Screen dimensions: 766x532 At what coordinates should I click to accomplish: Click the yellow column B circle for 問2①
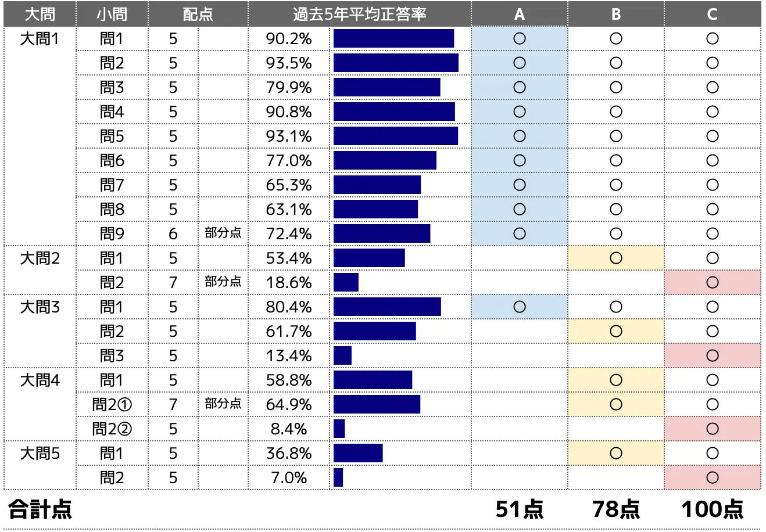616,404
